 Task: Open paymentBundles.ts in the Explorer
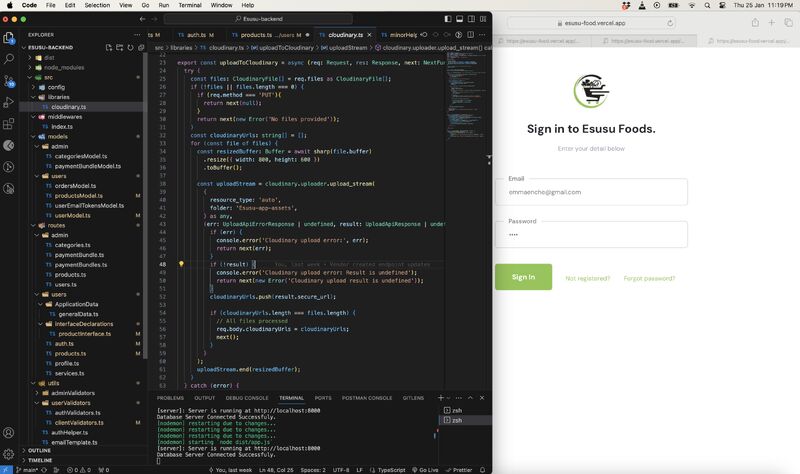pyautogui.click(x=81, y=265)
